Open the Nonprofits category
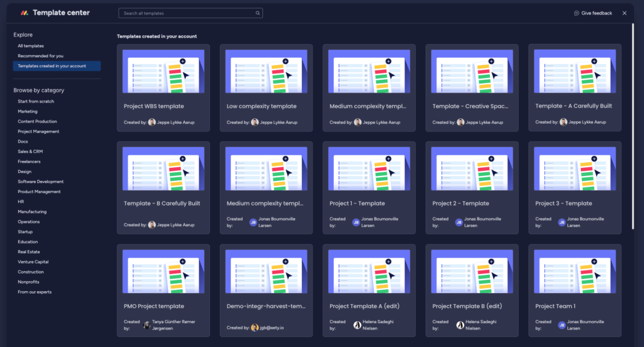This screenshot has height=347, width=644. (28, 282)
